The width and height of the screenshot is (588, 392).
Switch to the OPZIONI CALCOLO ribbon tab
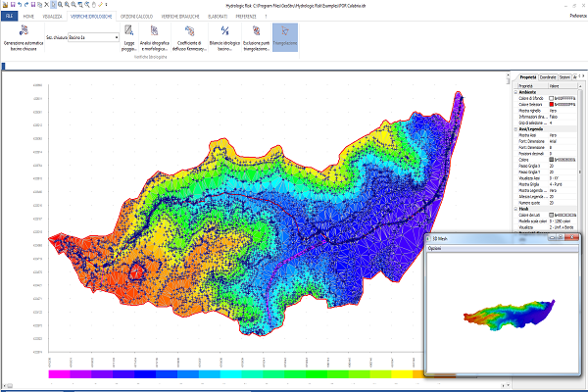(x=137, y=17)
